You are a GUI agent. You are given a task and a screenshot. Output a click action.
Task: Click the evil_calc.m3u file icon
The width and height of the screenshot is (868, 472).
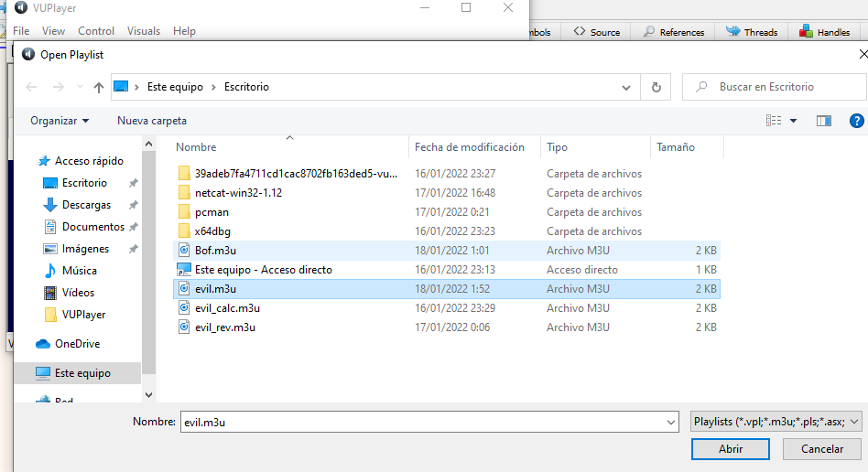coord(184,307)
